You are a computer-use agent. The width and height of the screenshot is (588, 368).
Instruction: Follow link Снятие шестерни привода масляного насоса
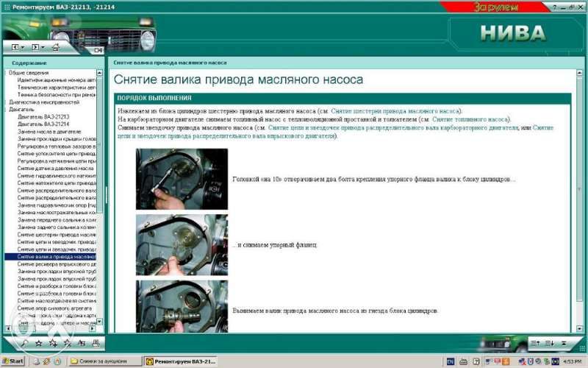point(395,111)
